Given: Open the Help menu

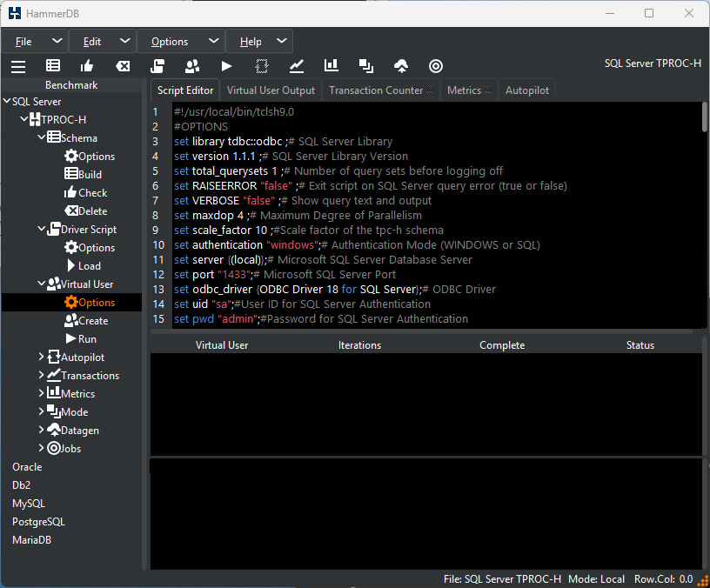Looking at the screenshot, I should coord(259,42).
